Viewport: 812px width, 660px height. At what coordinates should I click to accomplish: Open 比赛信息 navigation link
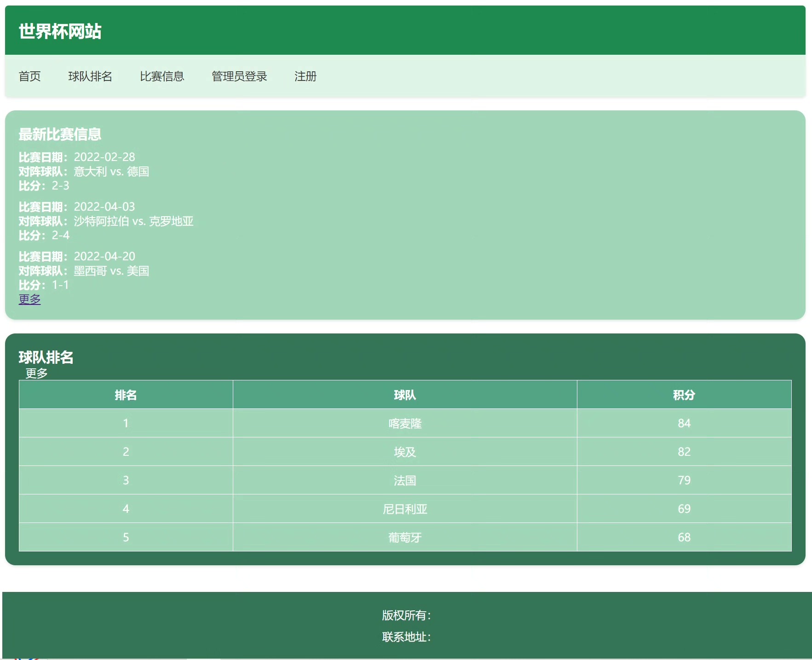(162, 76)
